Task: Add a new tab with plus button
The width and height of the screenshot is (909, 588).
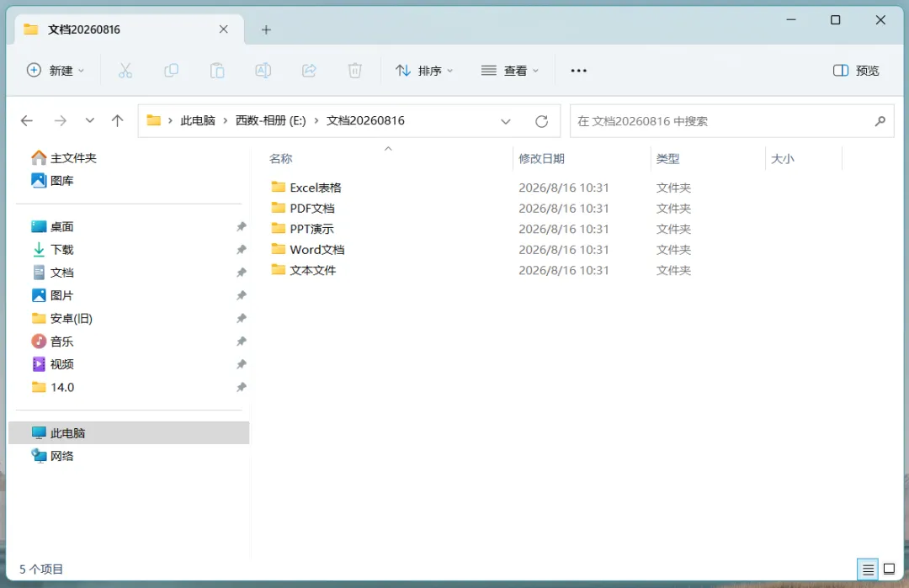Action: 266,29
